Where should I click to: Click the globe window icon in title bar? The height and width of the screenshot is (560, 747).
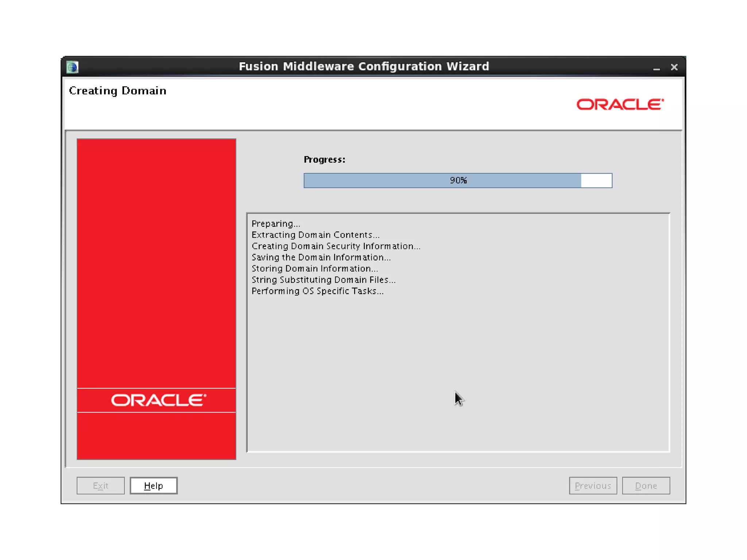tap(73, 67)
